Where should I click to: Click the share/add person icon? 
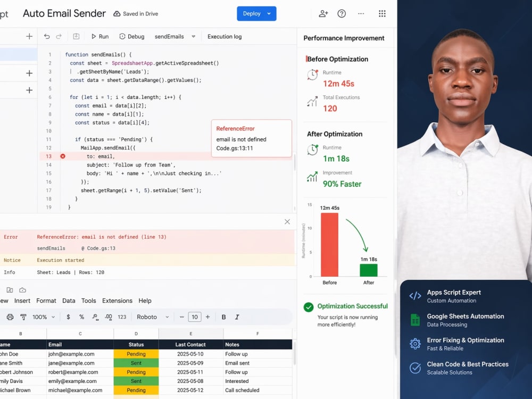pos(323,14)
